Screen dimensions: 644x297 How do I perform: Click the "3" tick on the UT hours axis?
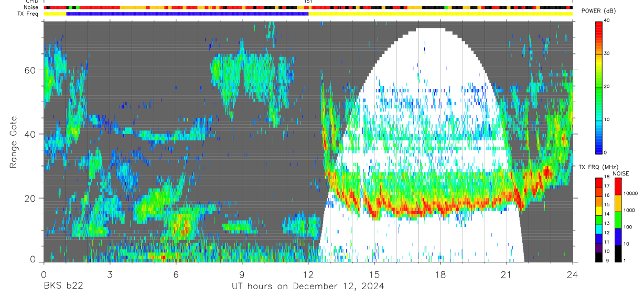point(110,273)
